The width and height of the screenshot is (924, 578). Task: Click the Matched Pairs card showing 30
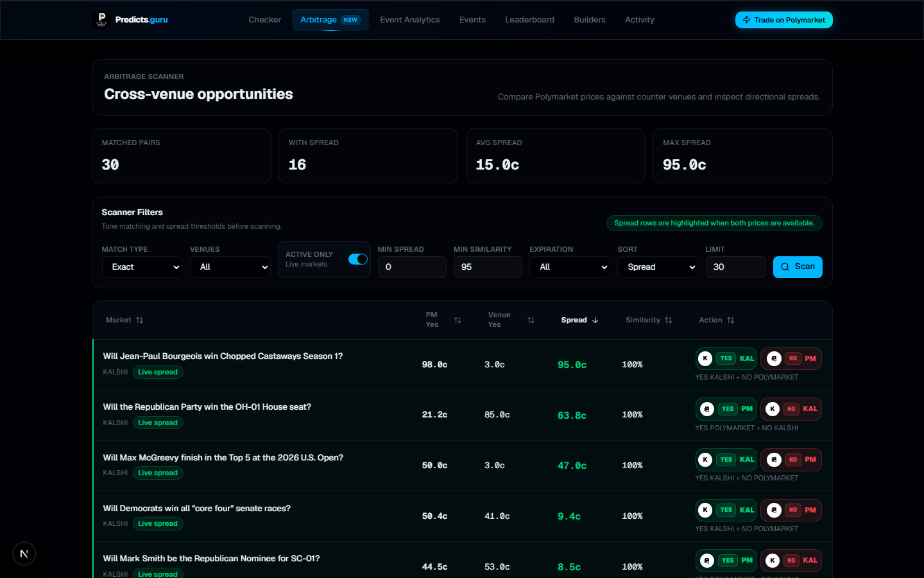(x=182, y=156)
